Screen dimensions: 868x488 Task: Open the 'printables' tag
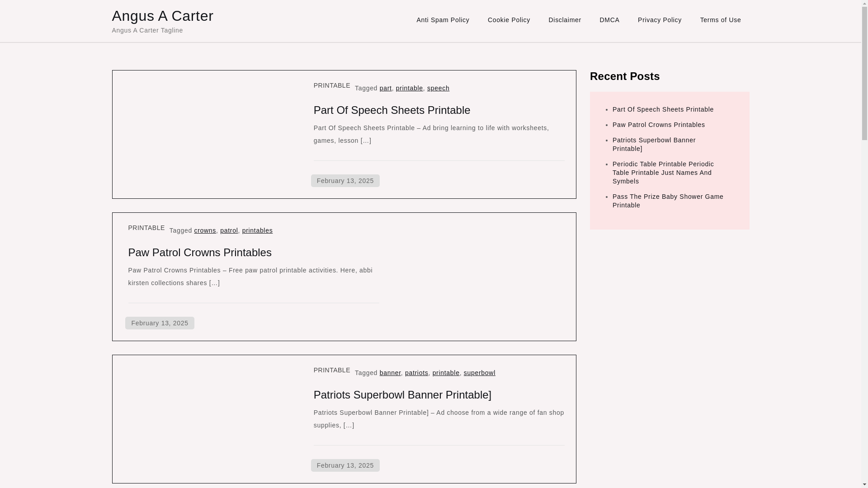click(x=257, y=230)
